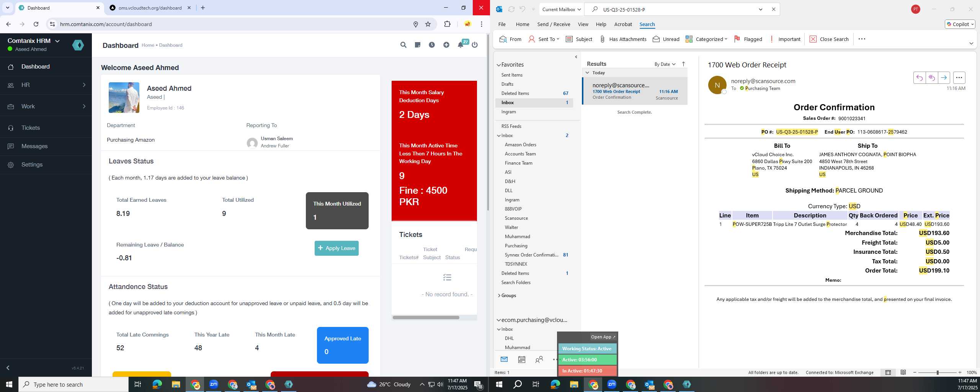The height and width of the screenshot is (392, 980).
Task: Switch to oms.vcloudtech.org browser tab
Action: click(x=149, y=8)
